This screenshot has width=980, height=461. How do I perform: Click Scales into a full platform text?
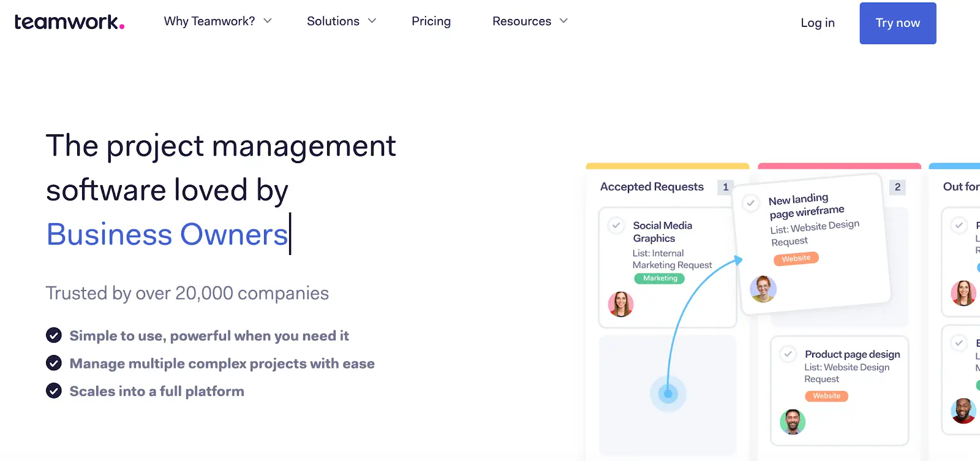point(157,391)
